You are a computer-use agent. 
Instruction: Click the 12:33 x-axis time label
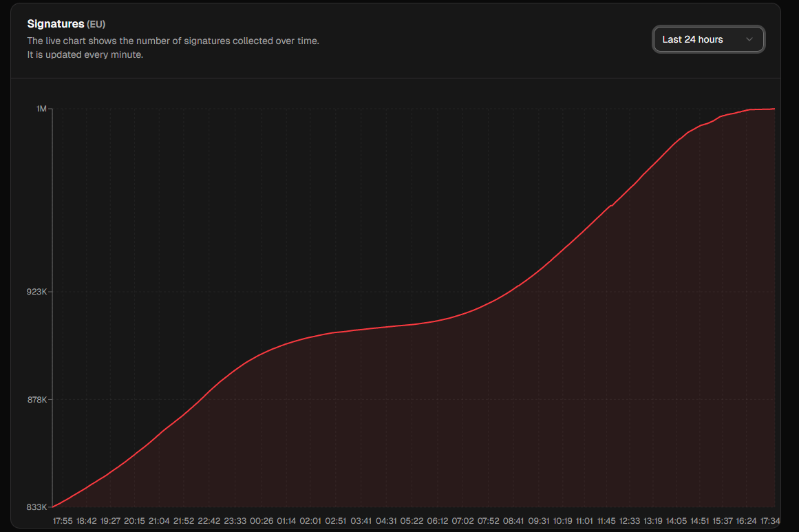coord(629,521)
